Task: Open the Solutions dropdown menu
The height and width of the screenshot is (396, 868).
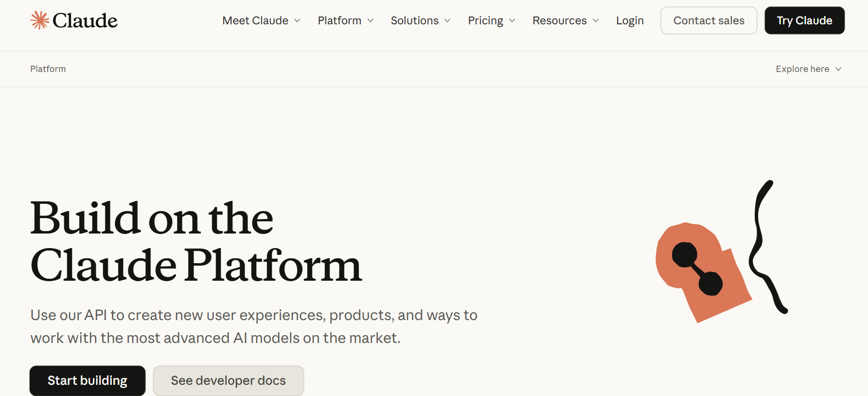Action: (x=421, y=20)
